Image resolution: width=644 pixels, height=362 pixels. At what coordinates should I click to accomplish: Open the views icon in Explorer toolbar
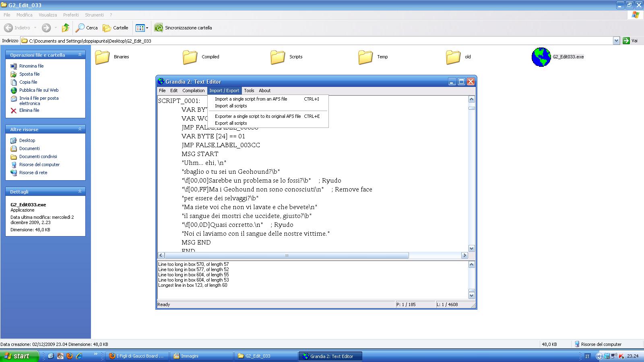140,28
